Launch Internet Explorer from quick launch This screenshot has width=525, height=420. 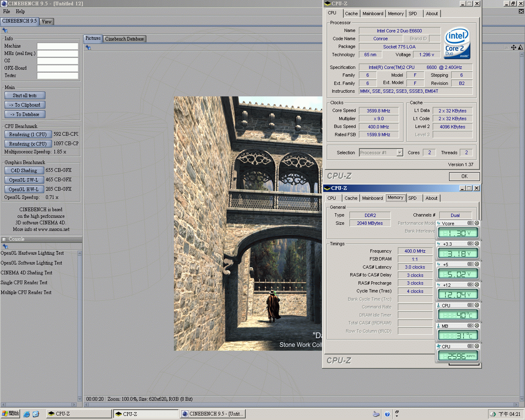pyautogui.click(x=27, y=414)
